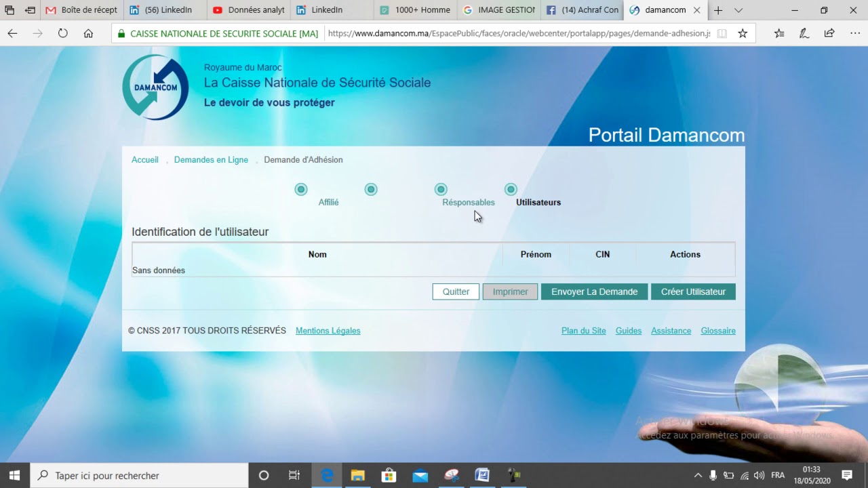Switch to the second LinkedIn tab
The image size is (868, 488).
click(332, 10)
